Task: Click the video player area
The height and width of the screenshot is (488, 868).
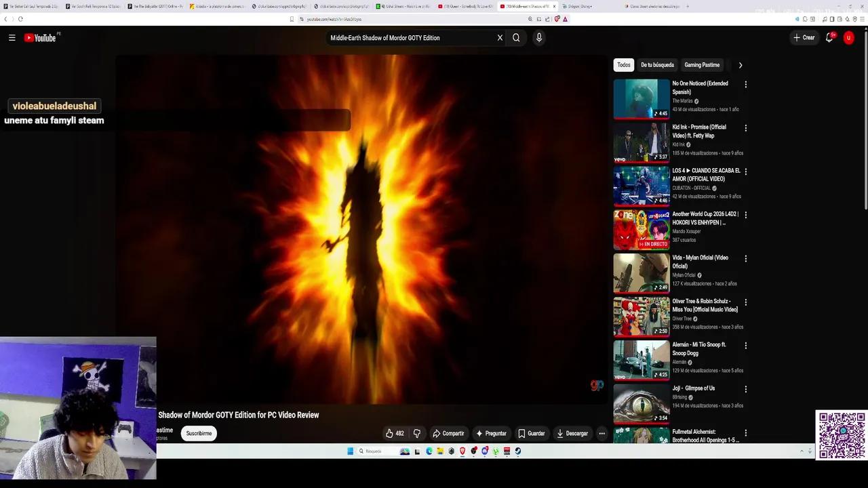Action: click(x=363, y=230)
